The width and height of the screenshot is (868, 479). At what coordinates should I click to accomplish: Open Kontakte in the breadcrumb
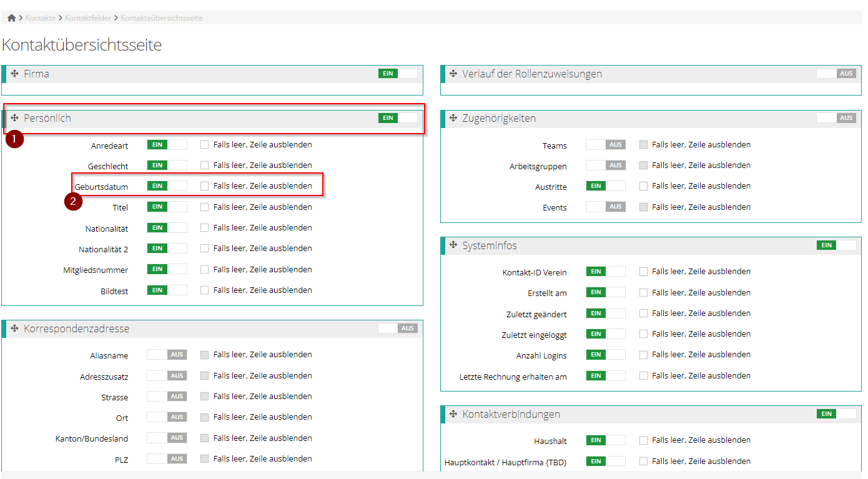(x=41, y=18)
